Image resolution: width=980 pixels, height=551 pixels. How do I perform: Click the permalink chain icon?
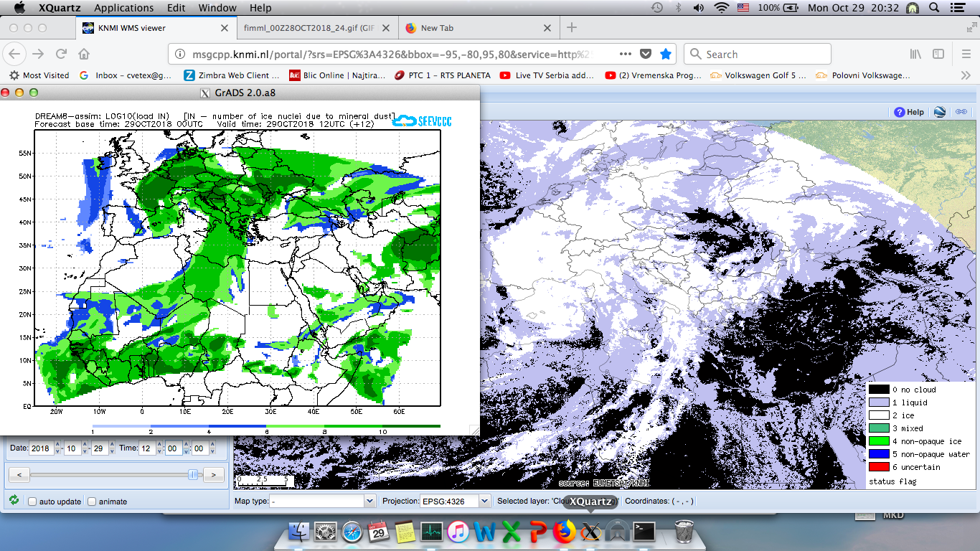click(961, 111)
